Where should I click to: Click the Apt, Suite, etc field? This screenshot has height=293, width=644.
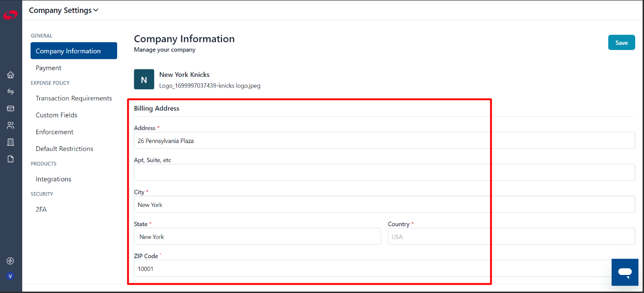pos(384,172)
